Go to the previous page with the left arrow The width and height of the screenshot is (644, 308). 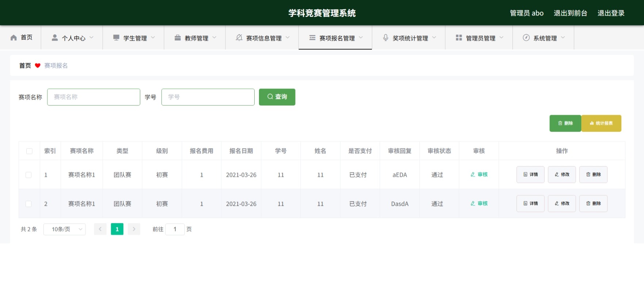[100, 229]
